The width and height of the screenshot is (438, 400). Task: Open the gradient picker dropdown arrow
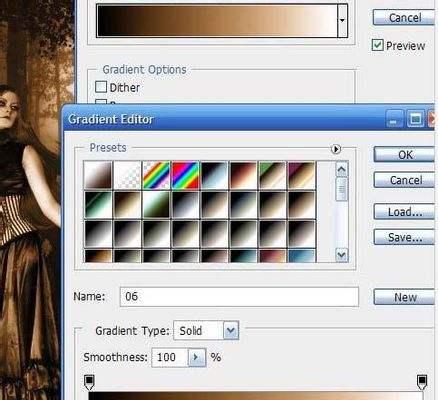pyautogui.click(x=342, y=21)
